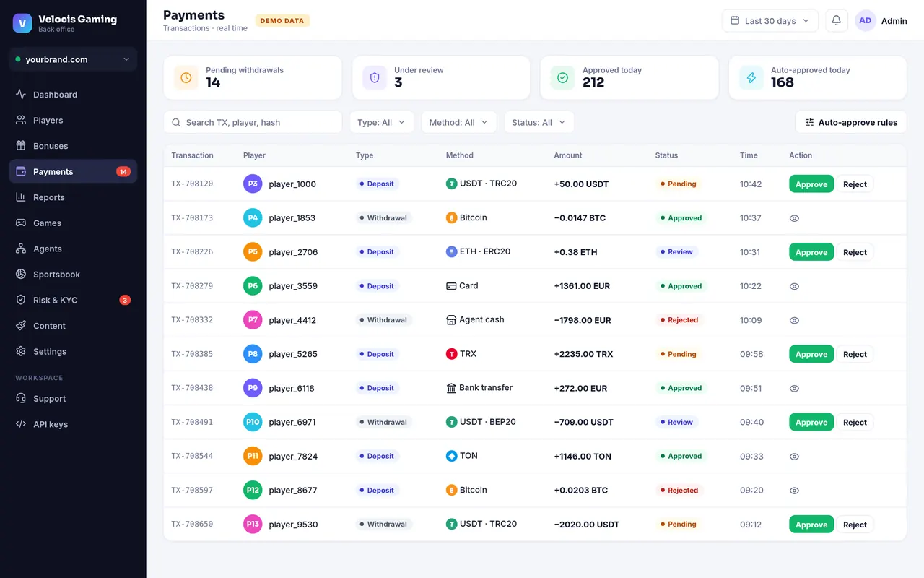This screenshot has width=924, height=578.
Task: Click the AD admin avatar
Action: tap(865, 21)
